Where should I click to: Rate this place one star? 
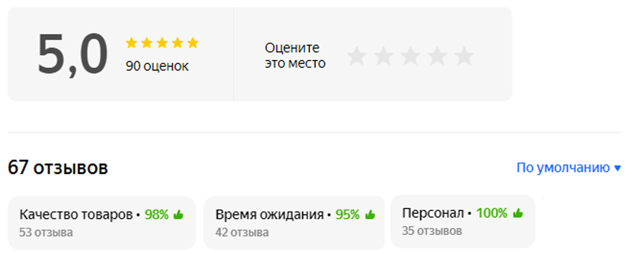[x=357, y=56]
